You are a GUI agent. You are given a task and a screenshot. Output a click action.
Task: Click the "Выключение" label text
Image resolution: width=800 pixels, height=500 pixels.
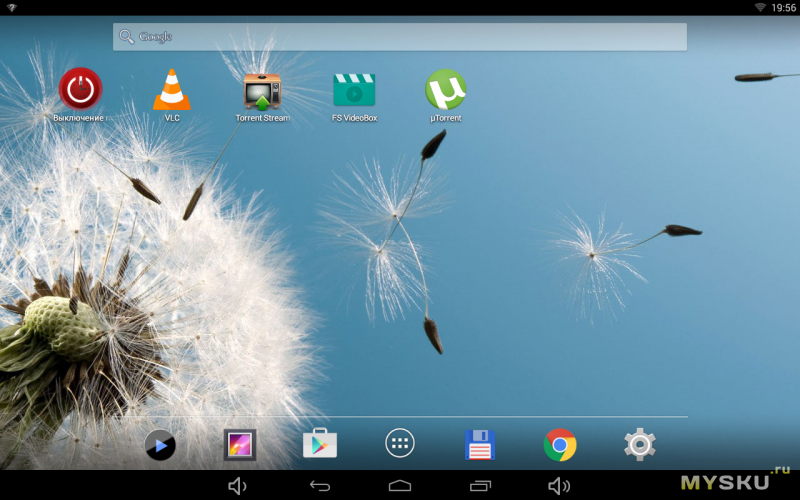click(x=78, y=118)
